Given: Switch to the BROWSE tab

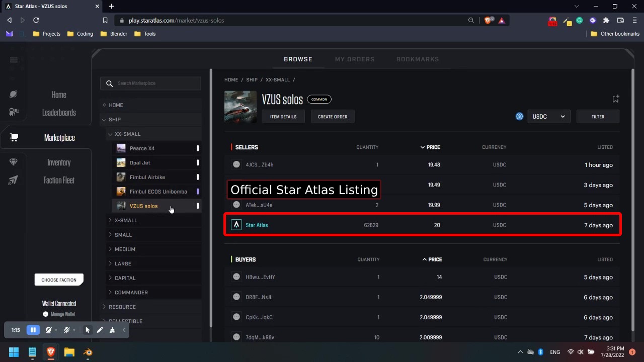Looking at the screenshot, I should coord(298,59).
